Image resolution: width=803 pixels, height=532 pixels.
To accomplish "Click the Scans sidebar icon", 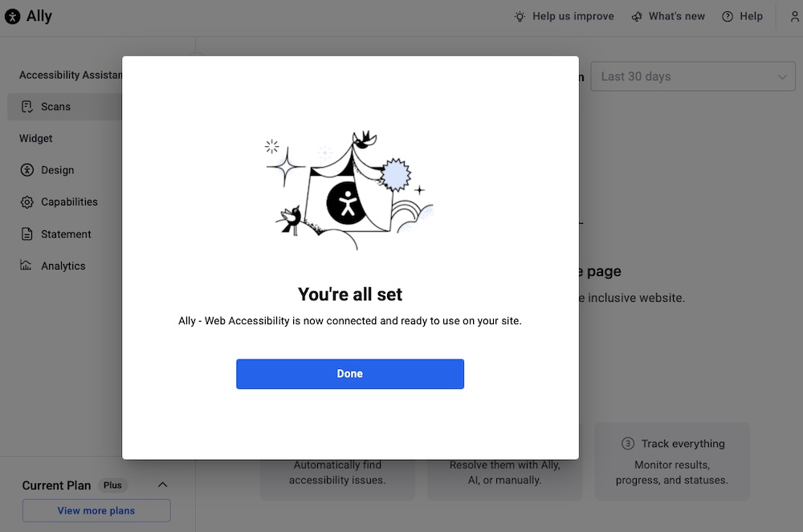I will (x=27, y=107).
